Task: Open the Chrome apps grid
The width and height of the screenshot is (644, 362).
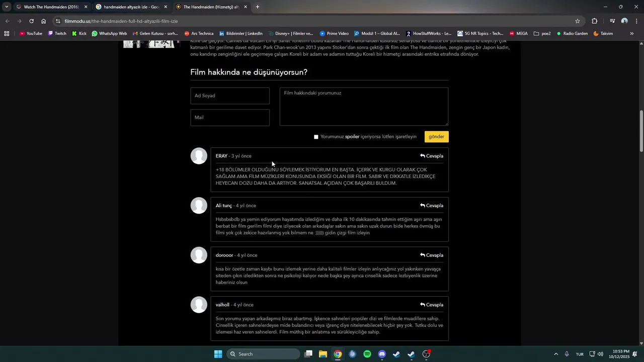Action: click(7, 34)
